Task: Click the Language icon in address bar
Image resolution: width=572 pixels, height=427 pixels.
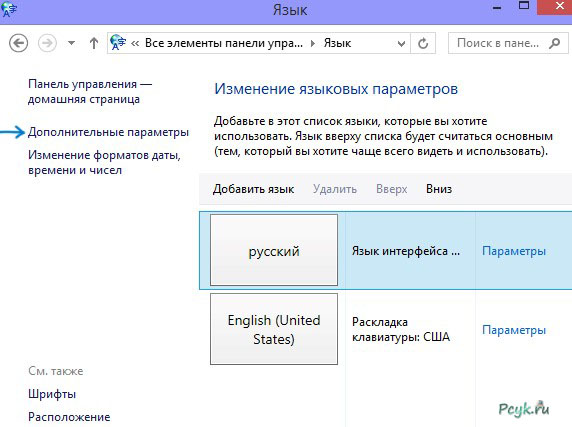Action: [118, 43]
